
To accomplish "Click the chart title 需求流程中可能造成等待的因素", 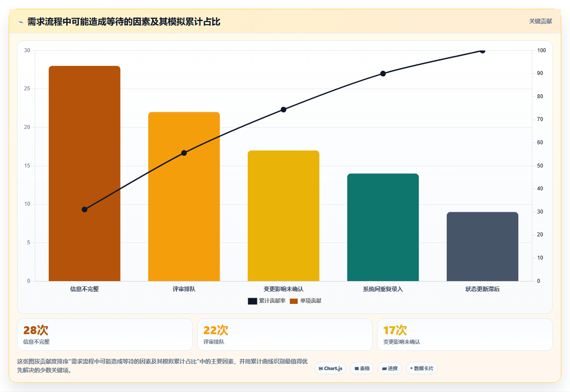I will pyautogui.click(x=124, y=22).
